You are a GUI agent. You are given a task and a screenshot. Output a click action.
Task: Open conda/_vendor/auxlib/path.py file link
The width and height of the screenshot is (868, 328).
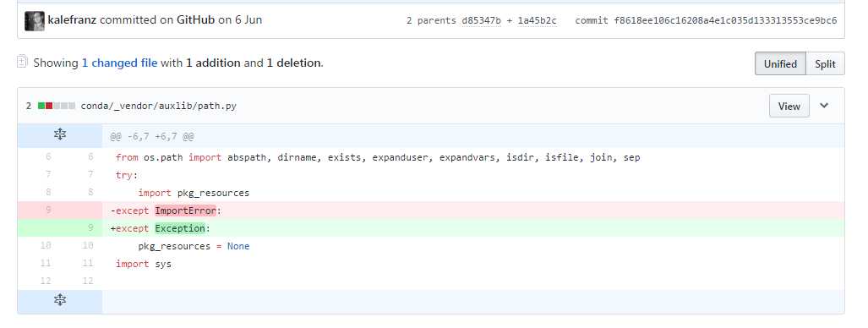pos(158,106)
